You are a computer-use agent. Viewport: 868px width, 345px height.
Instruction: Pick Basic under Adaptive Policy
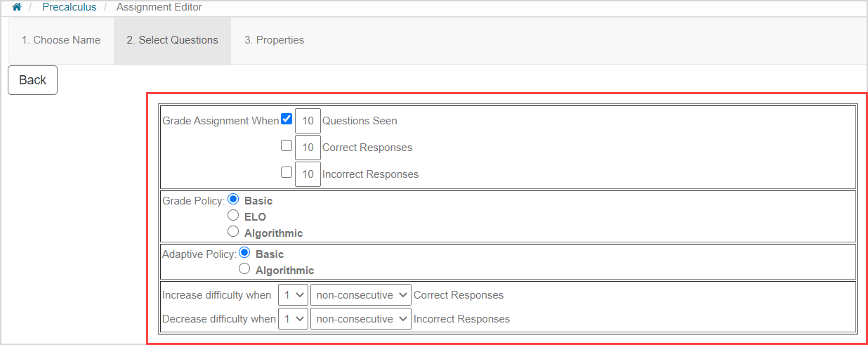coord(244,253)
